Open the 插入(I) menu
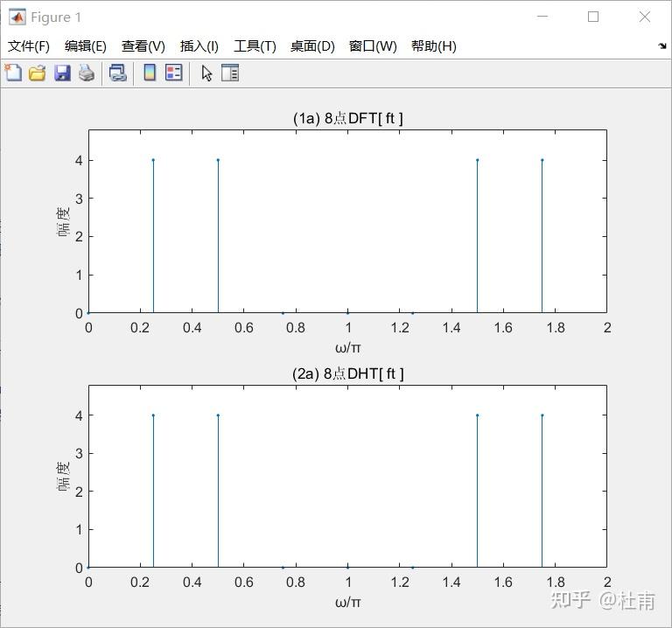 point(199,45)
